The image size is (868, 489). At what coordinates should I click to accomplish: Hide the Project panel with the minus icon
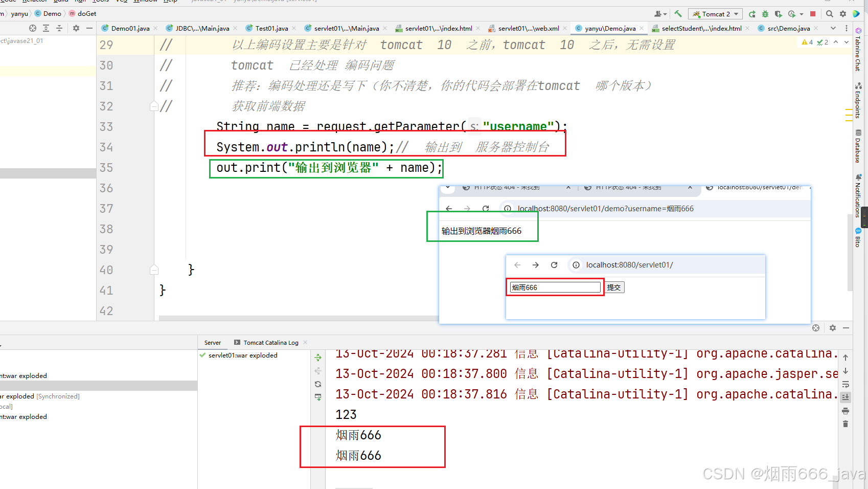pyautogui.click(x=89, y=28)
